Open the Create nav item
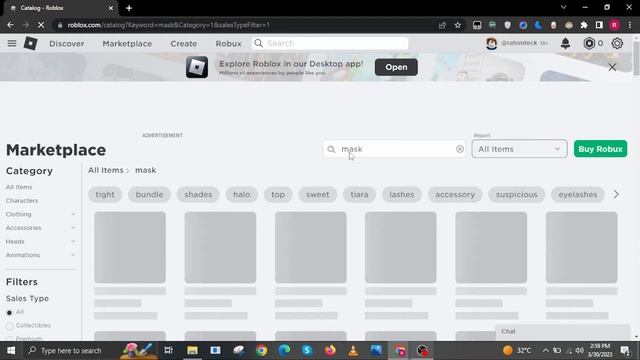 (184, 43)
